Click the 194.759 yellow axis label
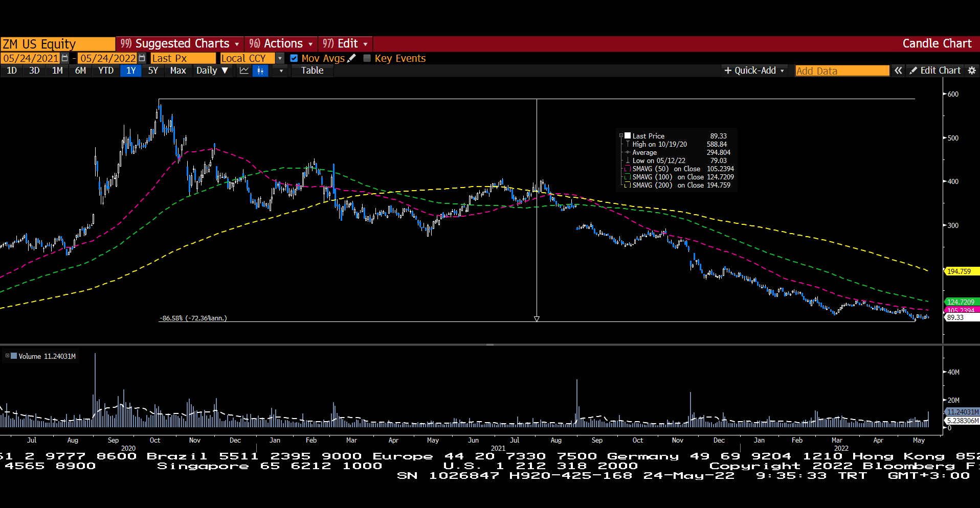The height and width of the screenshot is (508, 980). click(x=962, y=271)
